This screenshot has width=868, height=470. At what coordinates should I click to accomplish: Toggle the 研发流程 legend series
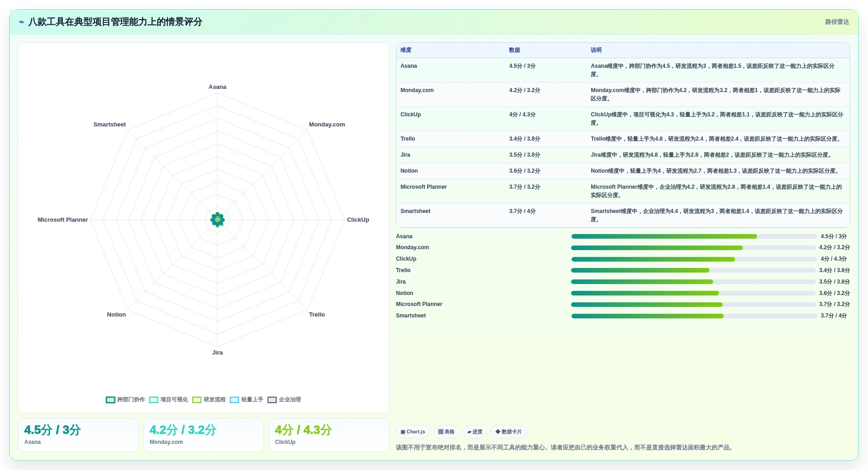point(209,399)
